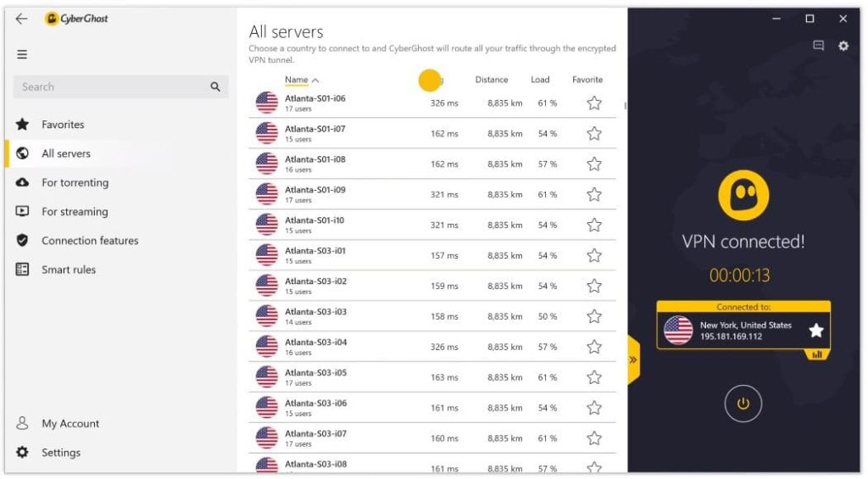
Task: Click the streaming play-screen icon
Action: click(x=22, y=211)
